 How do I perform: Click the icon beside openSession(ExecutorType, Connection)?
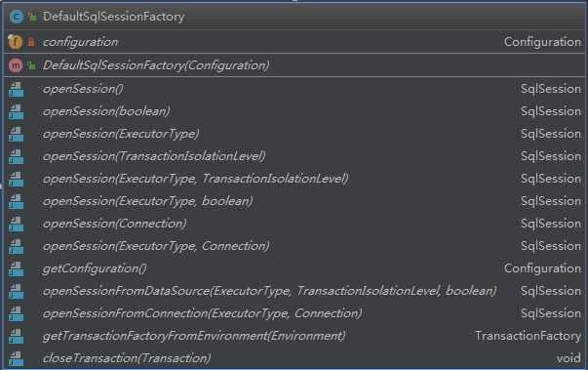17,247
